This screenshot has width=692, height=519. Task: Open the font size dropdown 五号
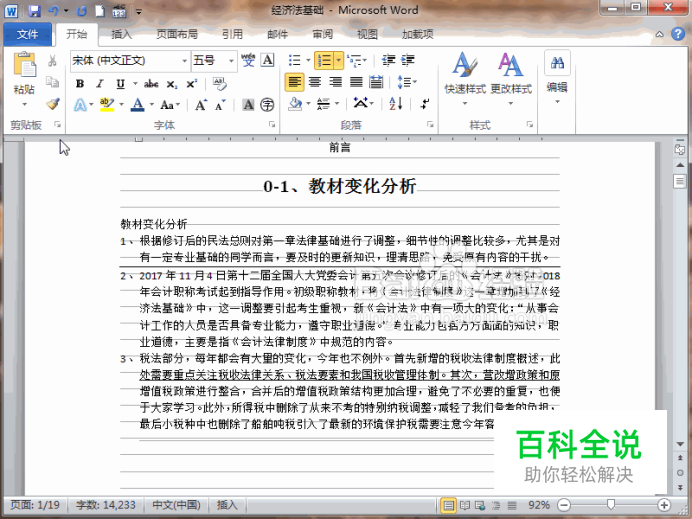(x=231, y=60)
